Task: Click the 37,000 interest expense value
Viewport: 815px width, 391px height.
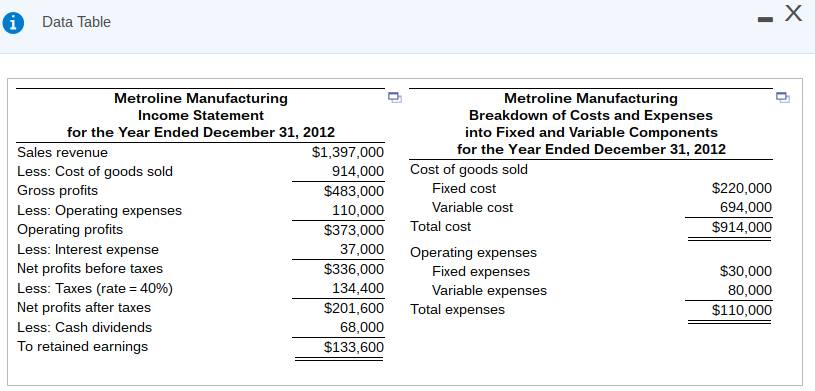Action: [362, 249]
